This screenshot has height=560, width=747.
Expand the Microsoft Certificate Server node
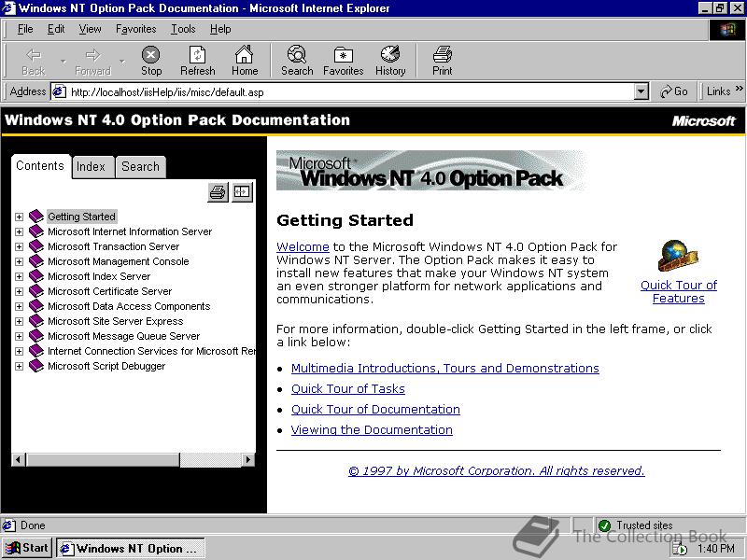coord(19,291)
